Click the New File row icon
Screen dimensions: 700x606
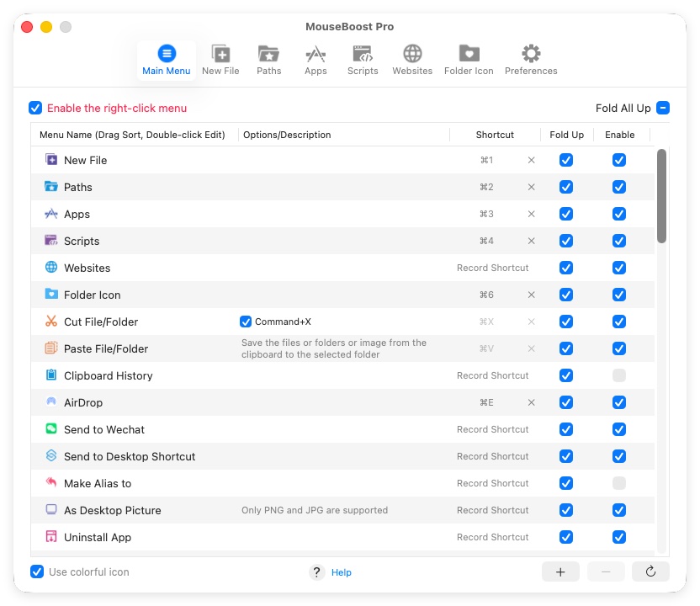tap(51, 159)
